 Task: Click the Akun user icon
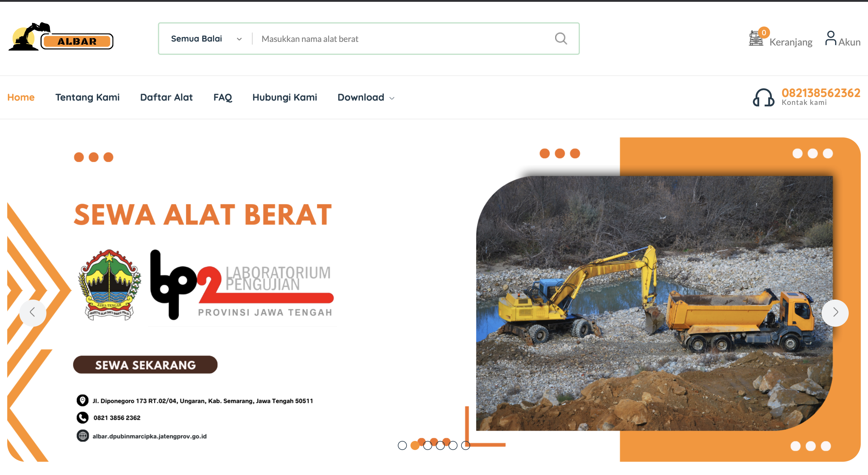831,38
